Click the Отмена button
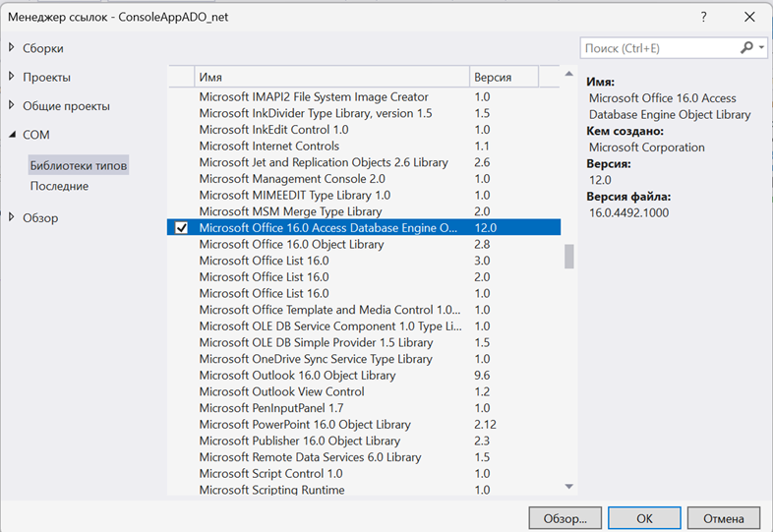Viewport: 773px width, 532px height. click(x=723, y=517)
